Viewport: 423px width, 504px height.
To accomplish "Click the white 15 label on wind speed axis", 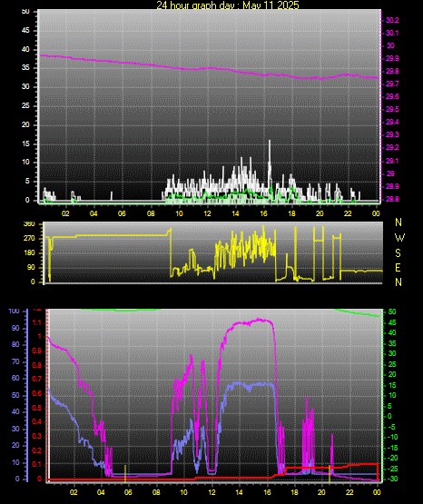I will click(x=25, y=143).
